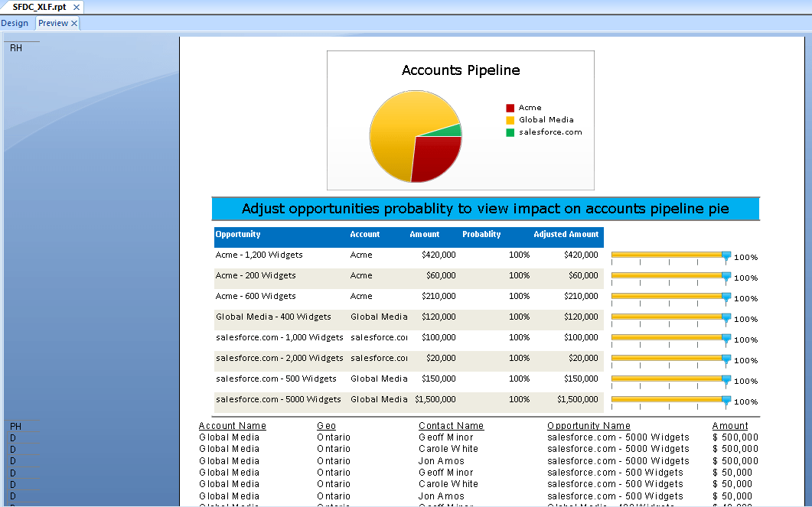Select the Acme - 200 Widgets opportunity cell
Viewport: 812px width, 507px height.
pyautogui.click(x=256, y=276)
